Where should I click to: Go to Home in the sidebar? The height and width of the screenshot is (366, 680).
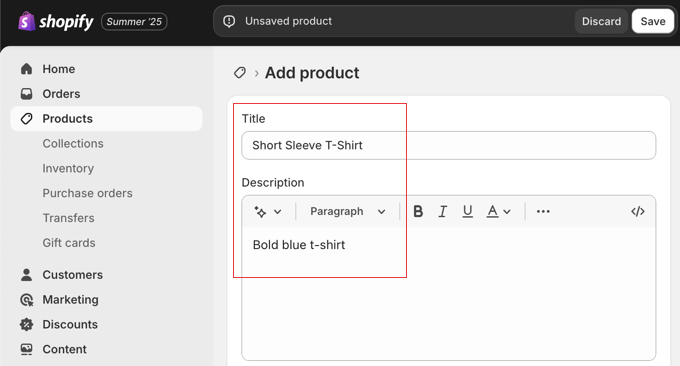59,69
